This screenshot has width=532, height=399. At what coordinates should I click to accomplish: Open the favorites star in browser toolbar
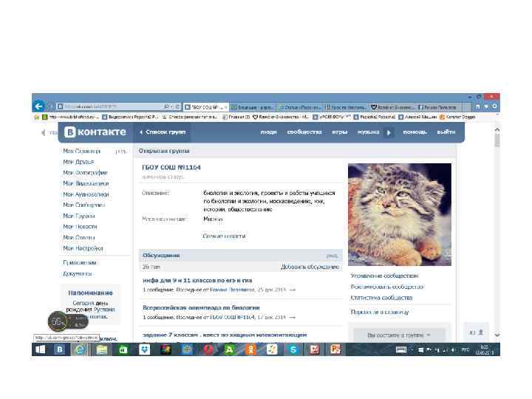(486, 106)
